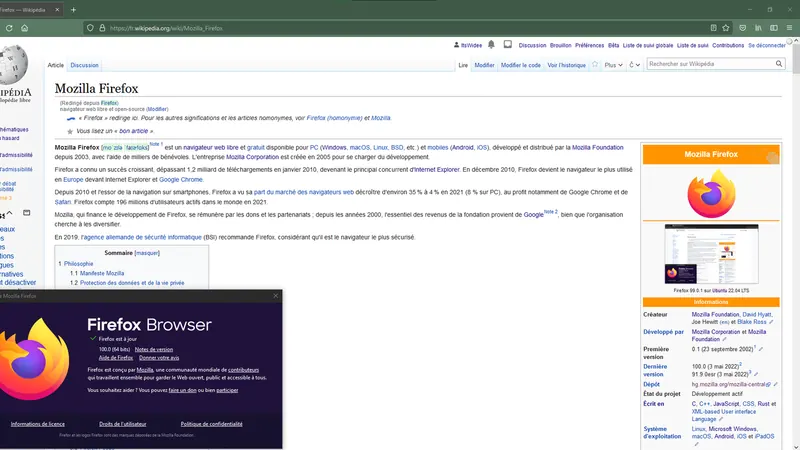
Task: Open the Discussion tab of article
Action: click(85, 65)
